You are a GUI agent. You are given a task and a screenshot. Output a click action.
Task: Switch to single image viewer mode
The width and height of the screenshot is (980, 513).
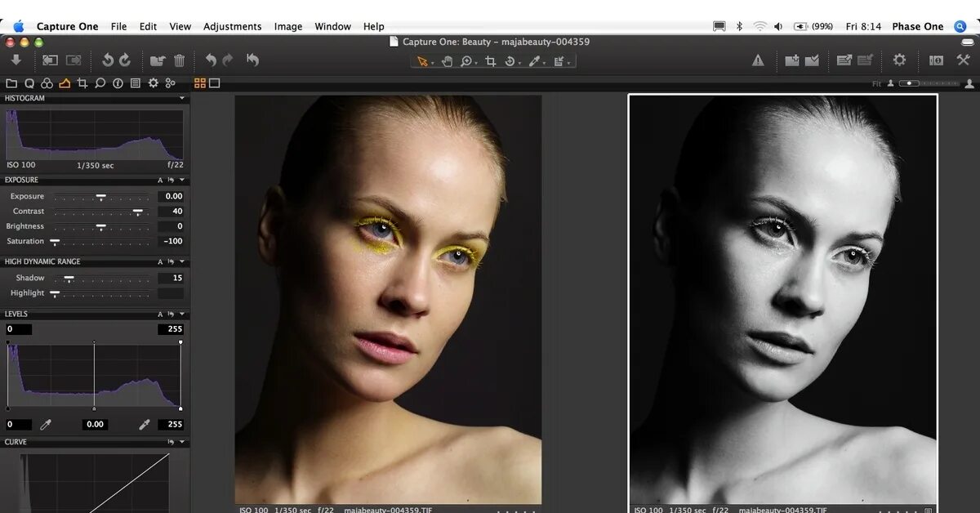click(215, 83)
